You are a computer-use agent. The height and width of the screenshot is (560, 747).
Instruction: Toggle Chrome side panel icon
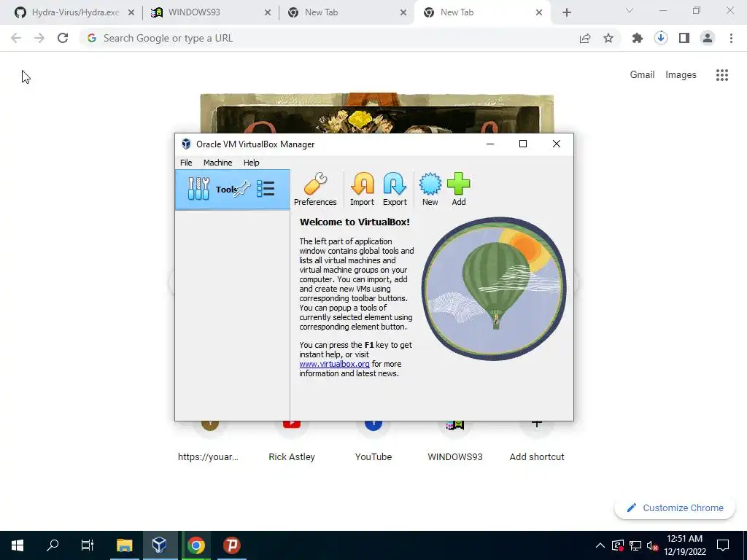click(x=684, y=38)
